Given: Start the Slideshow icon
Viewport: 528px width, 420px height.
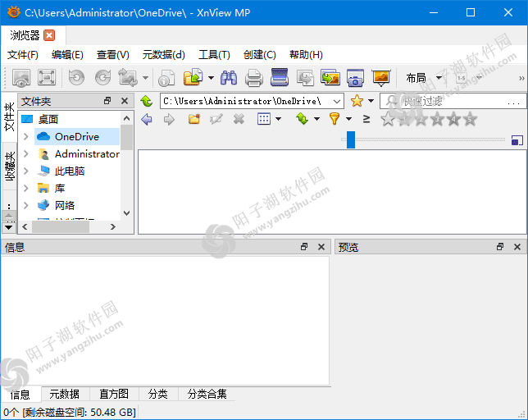Looking at the screenshot, I should click(x=381, y=78).
